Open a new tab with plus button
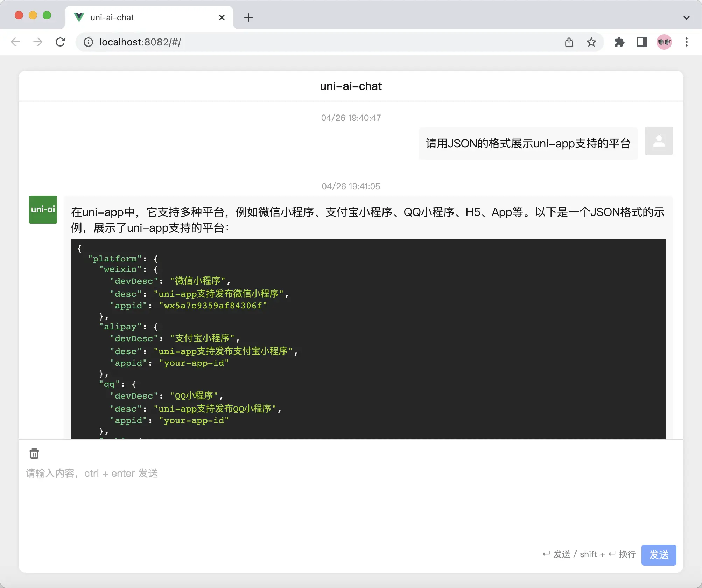This screenshot has height=588, width=702. click(248, 17)
